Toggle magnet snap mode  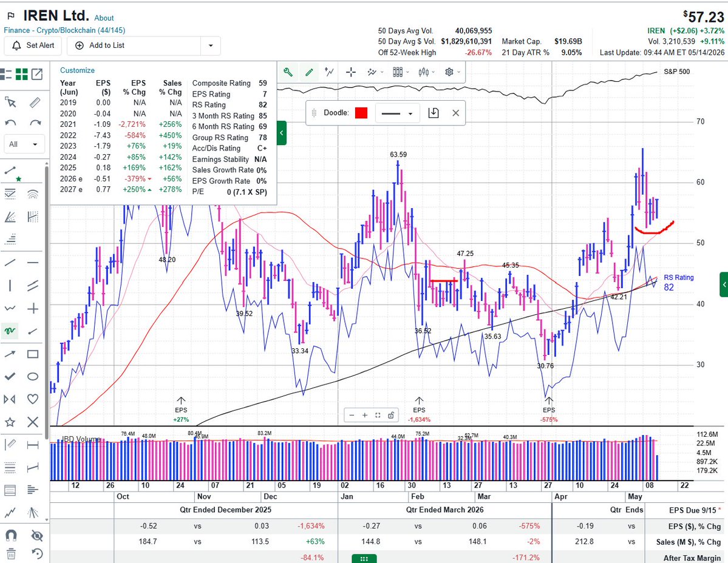click(11, 536)
